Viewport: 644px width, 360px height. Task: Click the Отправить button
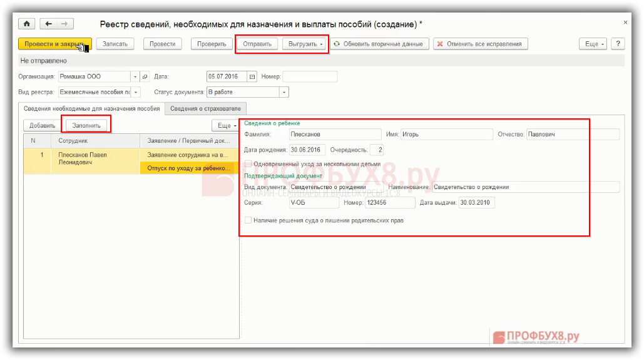pyautogui.click(x=257, y=44)
